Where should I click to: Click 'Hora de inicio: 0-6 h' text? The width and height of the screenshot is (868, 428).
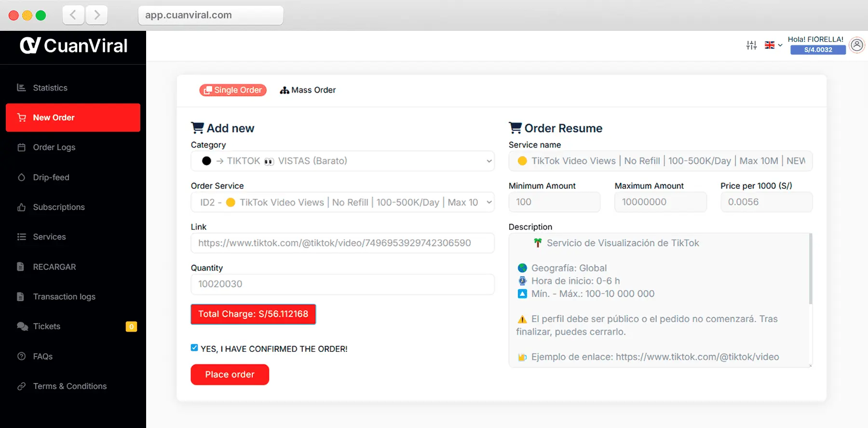pos(575,281)
